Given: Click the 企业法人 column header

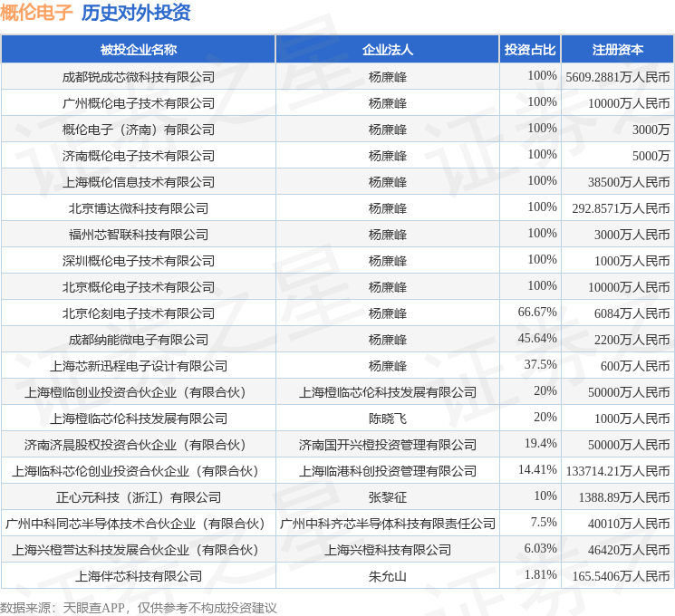Looking at the screenshot, I should [388, 50].
